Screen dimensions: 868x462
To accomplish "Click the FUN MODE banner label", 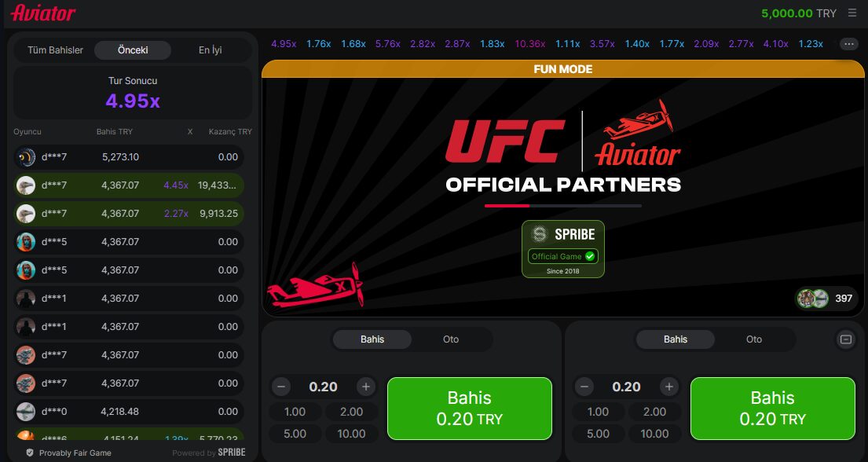I will click(563, 69).
